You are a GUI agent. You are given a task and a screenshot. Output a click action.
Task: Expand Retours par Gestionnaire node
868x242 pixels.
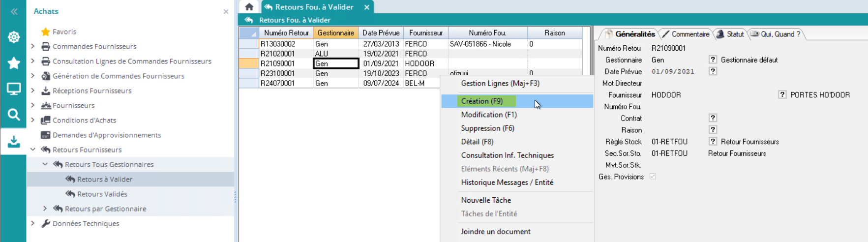pyautogui.click(x=45, y=209)
